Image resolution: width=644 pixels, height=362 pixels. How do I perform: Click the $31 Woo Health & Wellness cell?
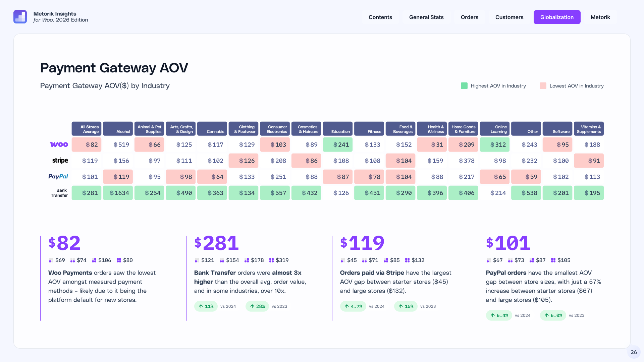click(432, 144)
